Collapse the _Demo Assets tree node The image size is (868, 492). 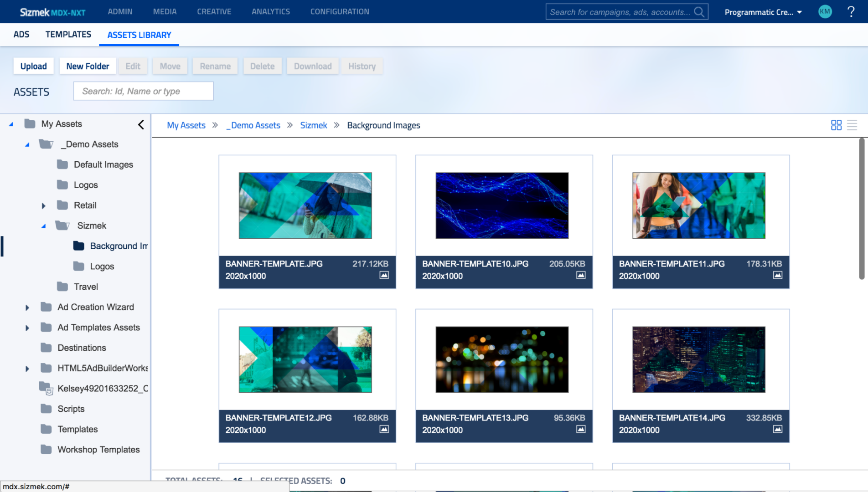point(27,144)
